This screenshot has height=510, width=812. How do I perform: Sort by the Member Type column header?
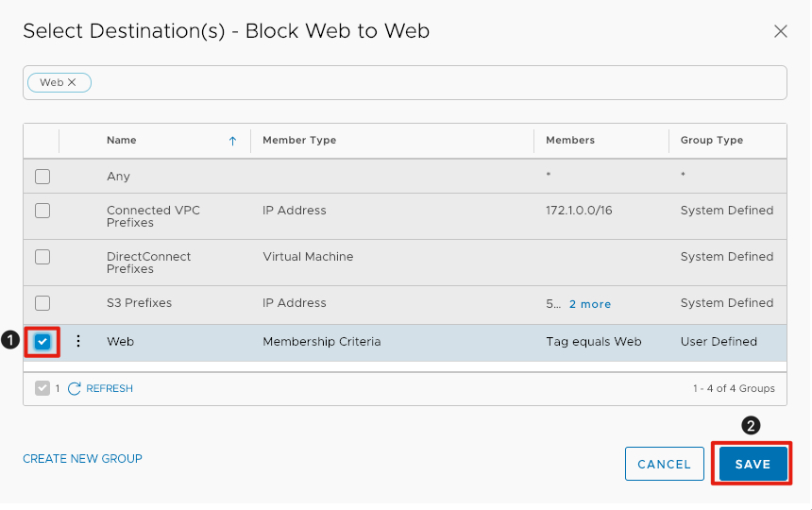(x=299, y=141)
